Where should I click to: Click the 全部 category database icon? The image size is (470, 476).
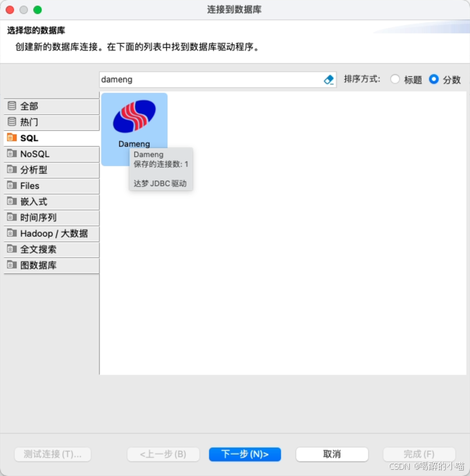click(x=12, y=106)
